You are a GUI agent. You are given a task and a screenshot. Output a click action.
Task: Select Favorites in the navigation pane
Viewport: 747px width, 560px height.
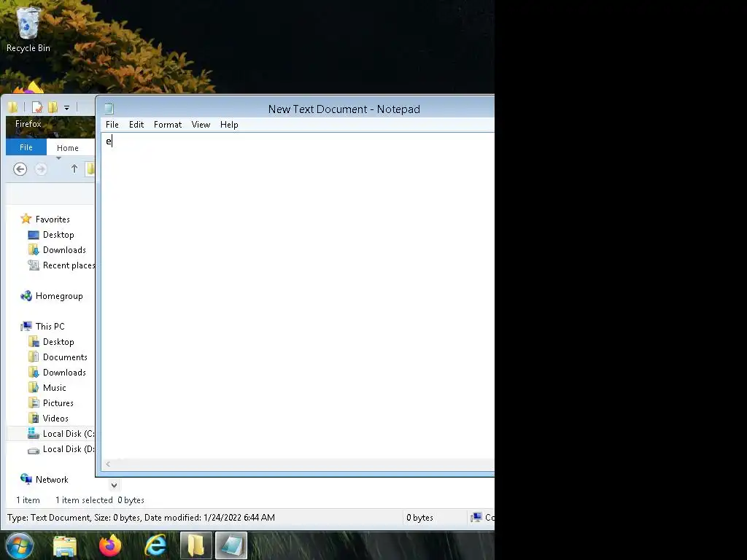(x=53, y=219)
